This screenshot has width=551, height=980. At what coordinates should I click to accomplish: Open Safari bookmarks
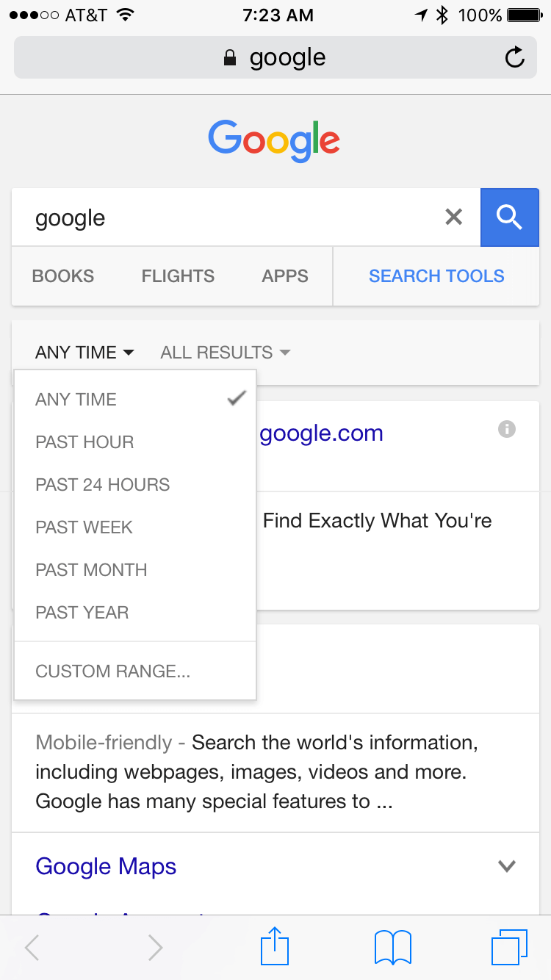click(x=392, y=947)
